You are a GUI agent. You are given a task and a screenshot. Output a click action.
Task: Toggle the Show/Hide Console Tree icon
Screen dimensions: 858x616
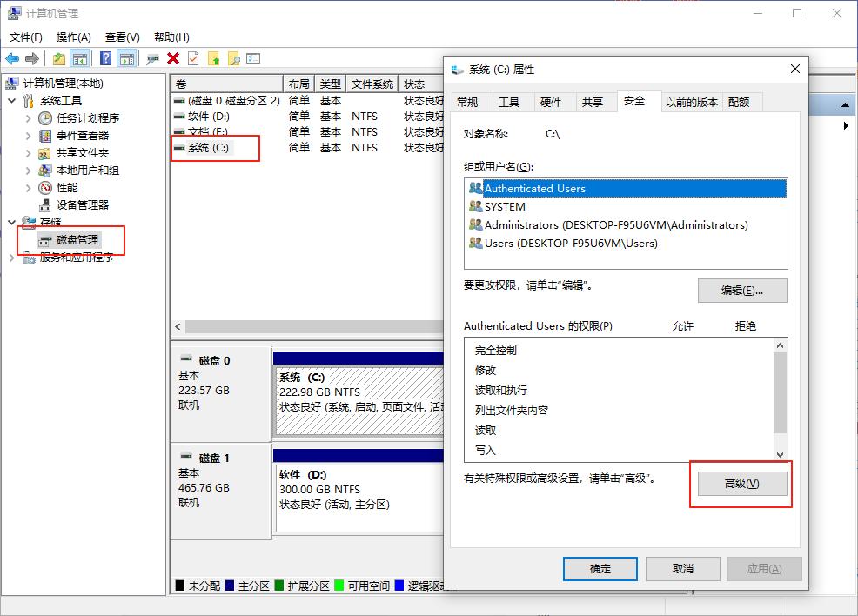pos(80,58)
